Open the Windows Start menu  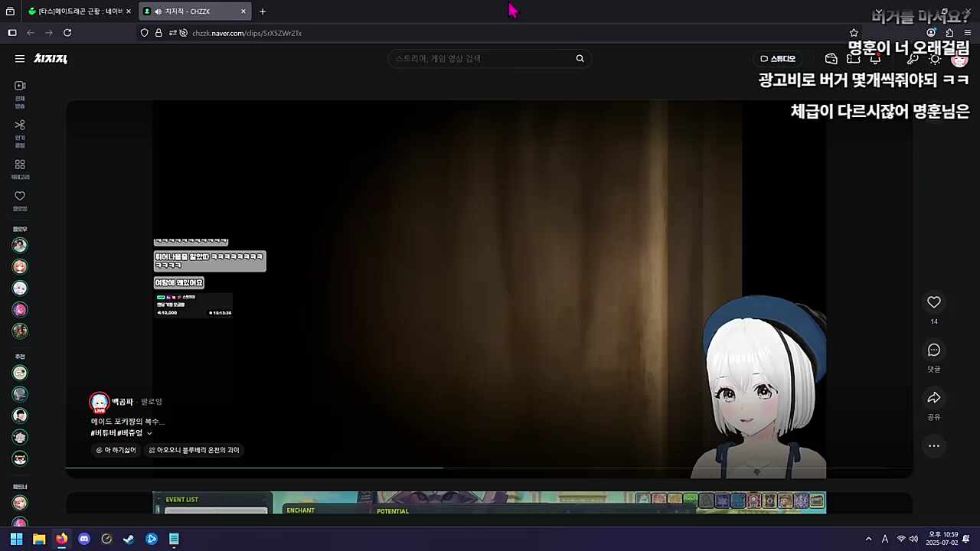pyautogui.click(x=16, y=539)
